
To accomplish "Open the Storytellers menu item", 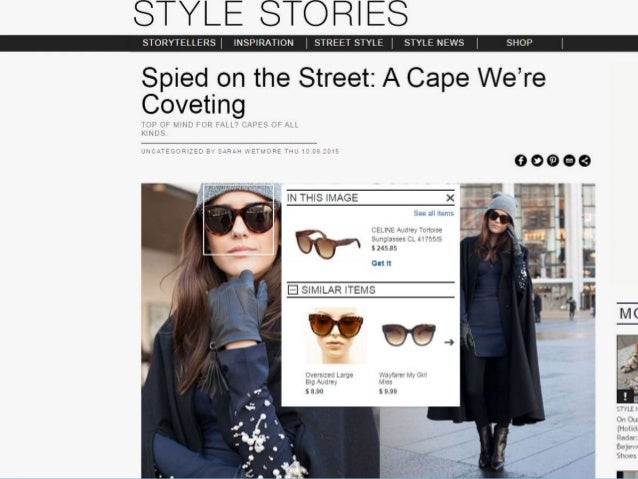I will (x=179, y=43).
